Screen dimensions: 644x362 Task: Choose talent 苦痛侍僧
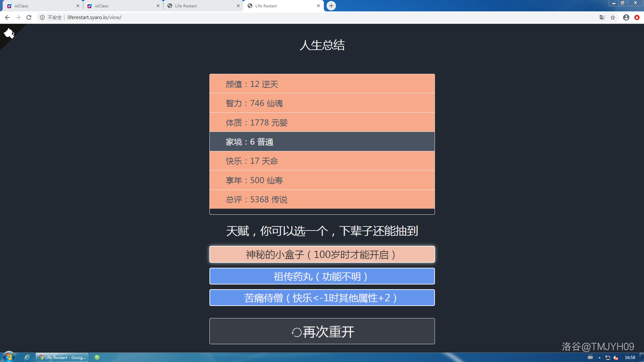[x=322, y=298]
